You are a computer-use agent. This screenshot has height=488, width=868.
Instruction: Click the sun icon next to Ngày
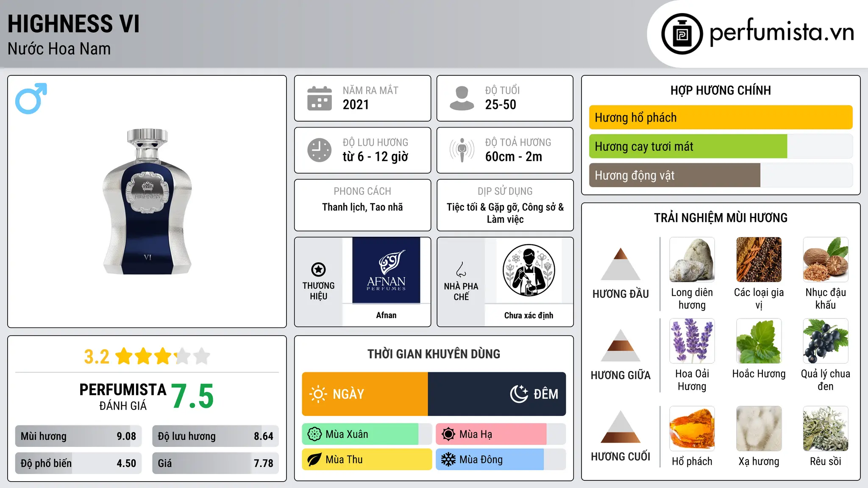click(x=318, y=394)
